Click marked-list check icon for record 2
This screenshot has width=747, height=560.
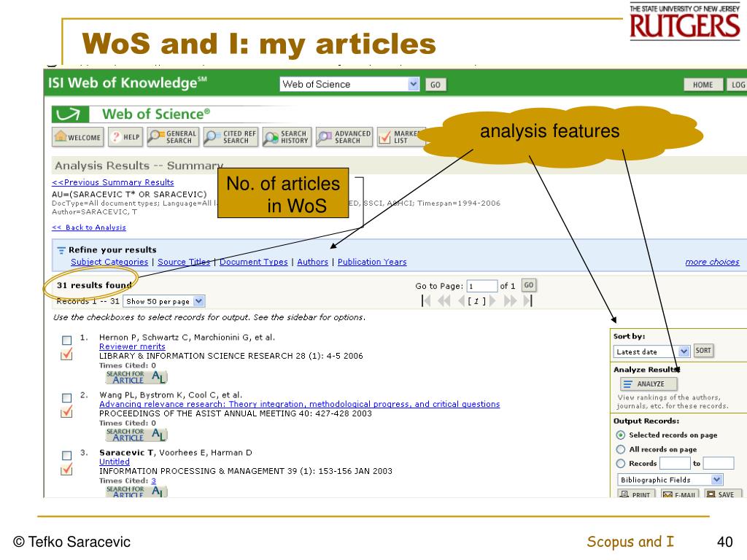coord(66,411)
